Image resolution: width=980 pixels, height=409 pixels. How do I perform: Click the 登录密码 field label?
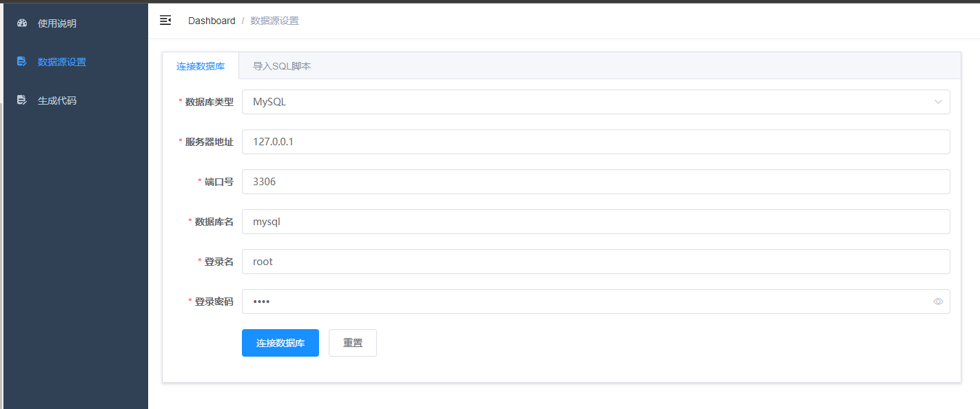214,302
